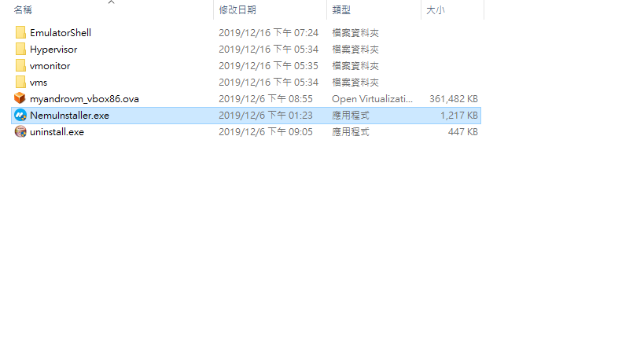
Task: Click the vms folder icon
Action: click(20, 82)
